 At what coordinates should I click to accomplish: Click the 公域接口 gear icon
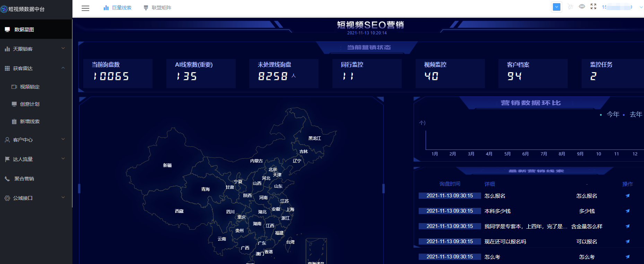(x=7, y=198)
